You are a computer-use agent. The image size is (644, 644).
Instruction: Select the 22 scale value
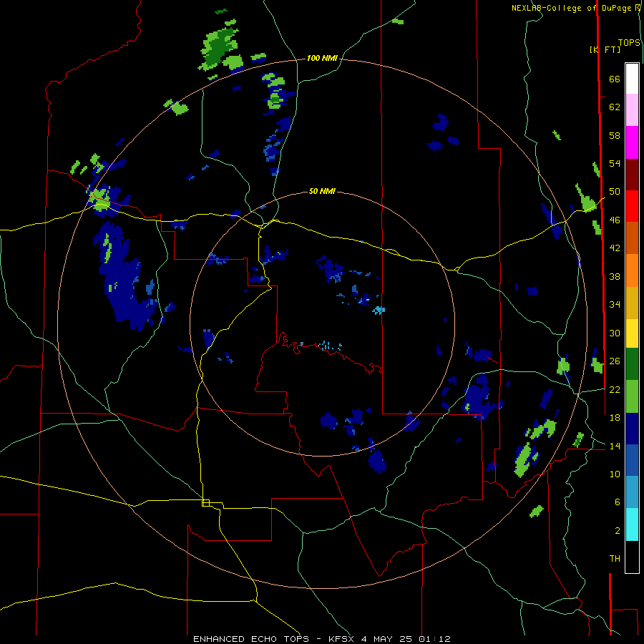615,389
